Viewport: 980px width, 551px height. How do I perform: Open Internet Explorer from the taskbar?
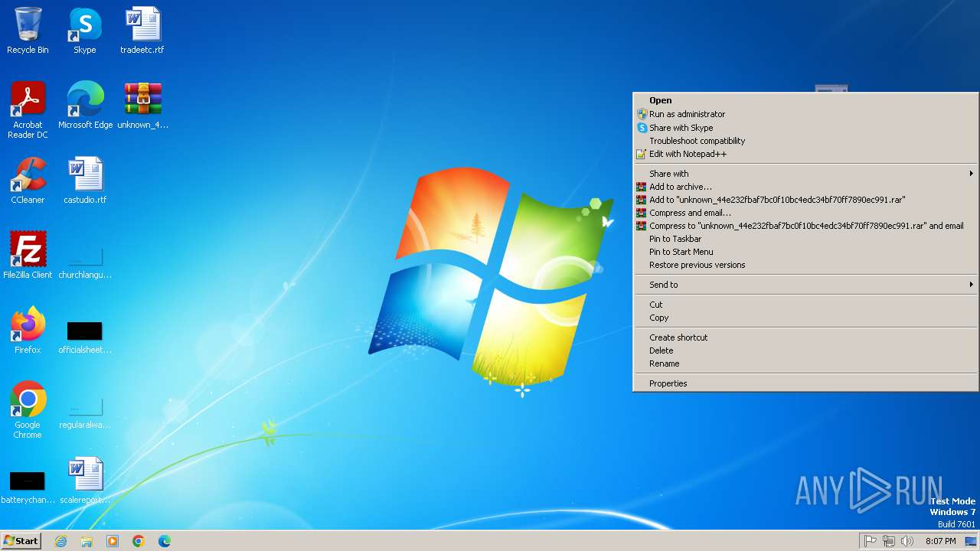[60, 541]
